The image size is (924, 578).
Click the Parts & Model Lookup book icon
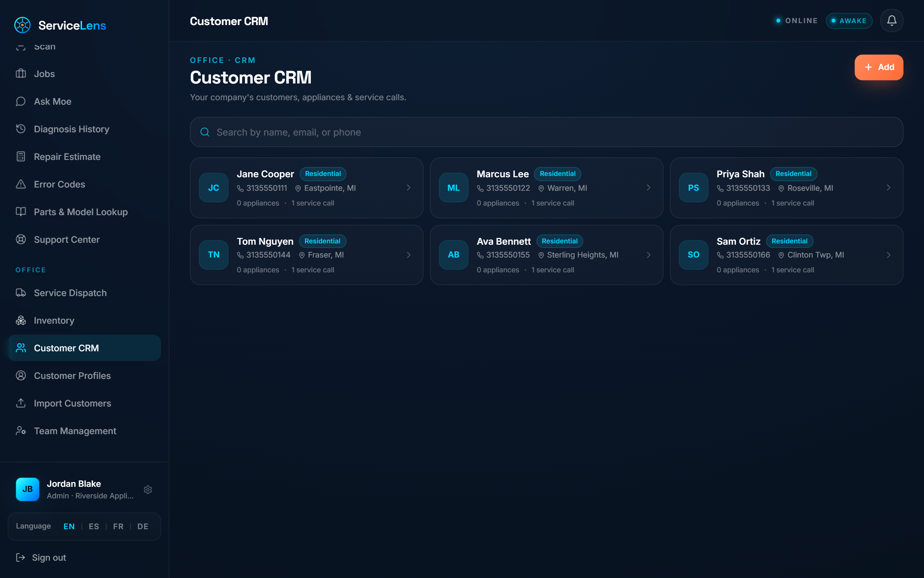tap(21, 211)
